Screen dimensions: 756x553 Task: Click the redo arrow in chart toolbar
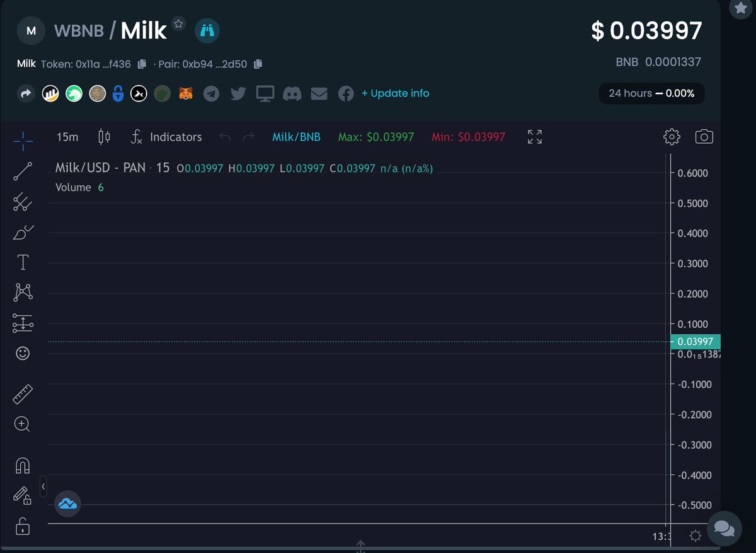[248, 137]
